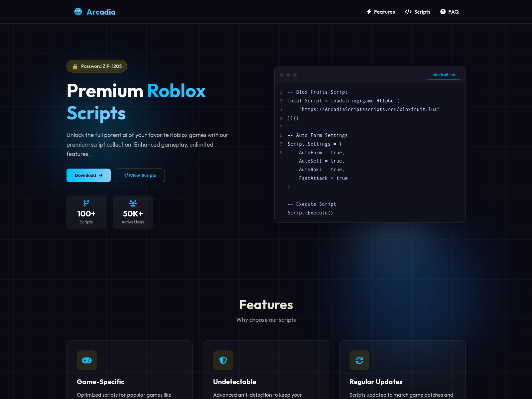Click the Arcadia logo face icon
The image size is (532, 399).
(78, 12)
